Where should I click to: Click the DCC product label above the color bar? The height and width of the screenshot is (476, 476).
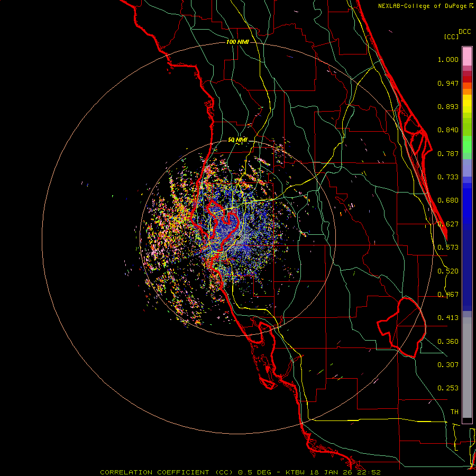tap(464, 32)
